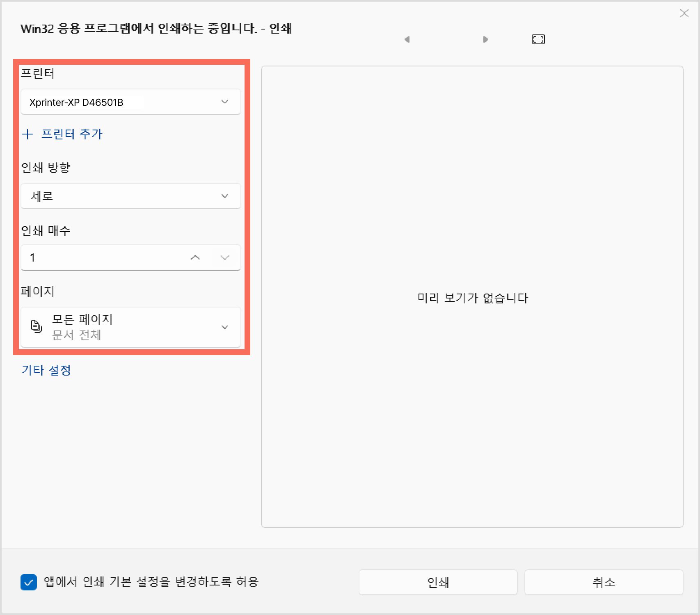This screenshot has width=700, height=615.
Task: Go to next preview page arrow
Action: tap(486, 39)
